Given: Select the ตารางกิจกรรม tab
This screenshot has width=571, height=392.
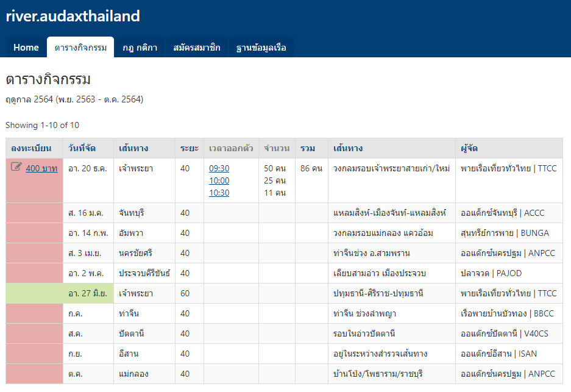Looking at the screenshot, I should click(x=80, y=48).
